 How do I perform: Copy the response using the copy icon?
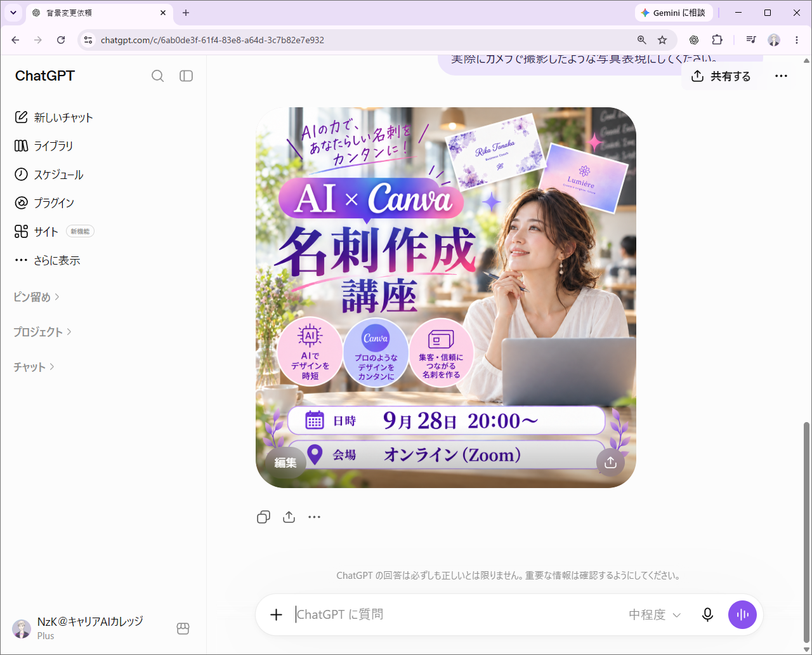pos(263,517)
